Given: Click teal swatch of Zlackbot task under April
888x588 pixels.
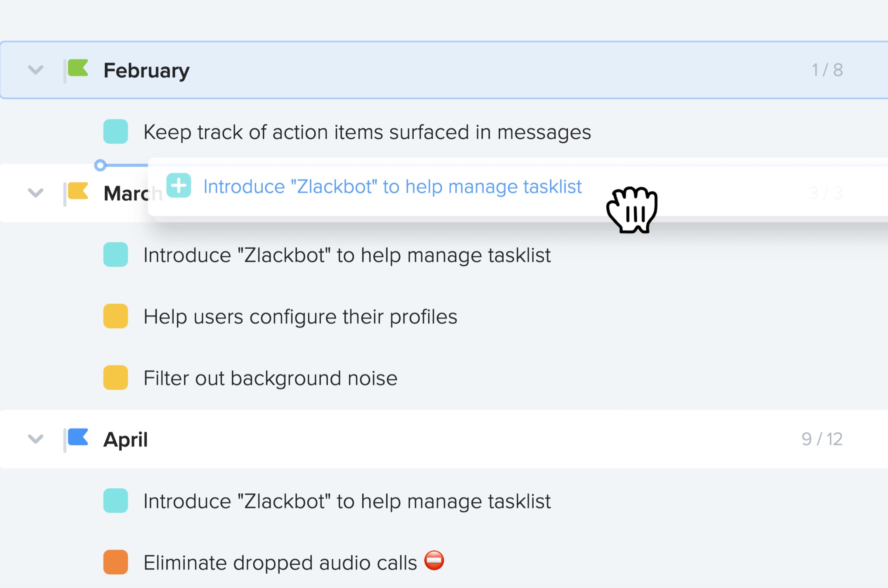Looking at the screenshot, I should click(115, 501).
